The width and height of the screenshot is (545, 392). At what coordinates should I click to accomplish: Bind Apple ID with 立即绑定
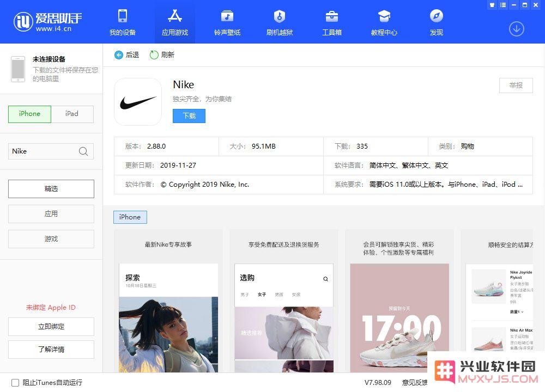[51, 327]
